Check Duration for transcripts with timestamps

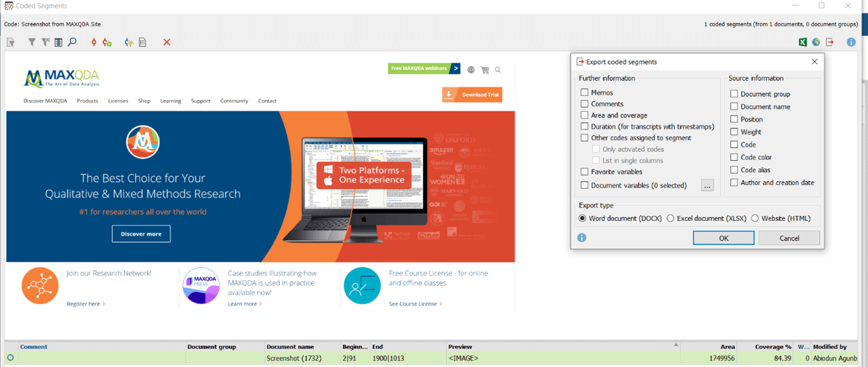(x=585, y=126)
